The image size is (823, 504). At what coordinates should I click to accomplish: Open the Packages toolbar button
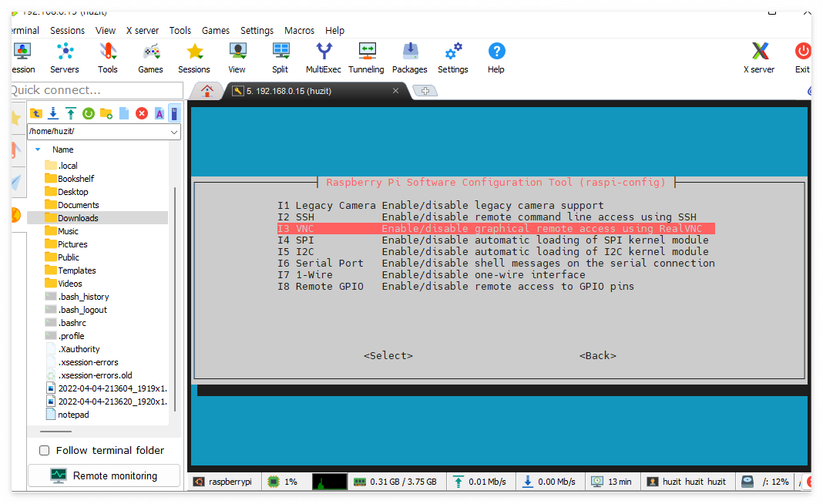pyautogui.click(x=410, y=58)
